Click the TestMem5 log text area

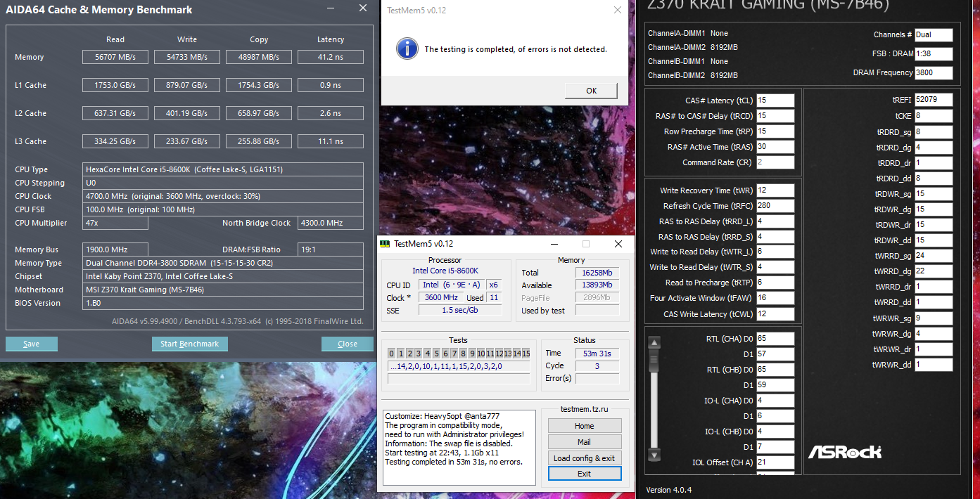click(459, 447)
